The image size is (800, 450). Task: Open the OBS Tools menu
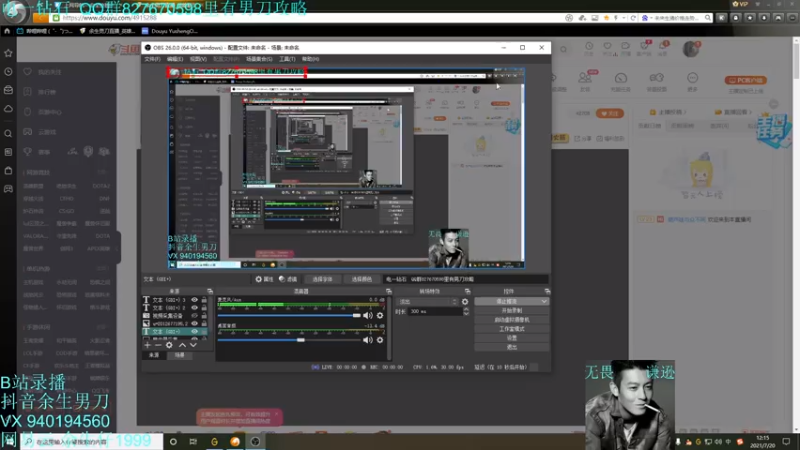point(287,59)
